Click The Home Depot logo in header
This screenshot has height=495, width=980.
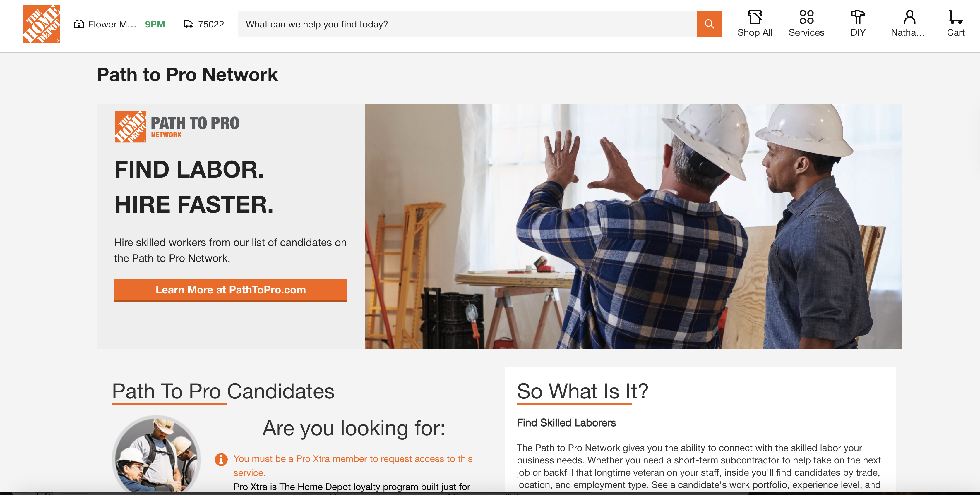[x=42, y=24]
